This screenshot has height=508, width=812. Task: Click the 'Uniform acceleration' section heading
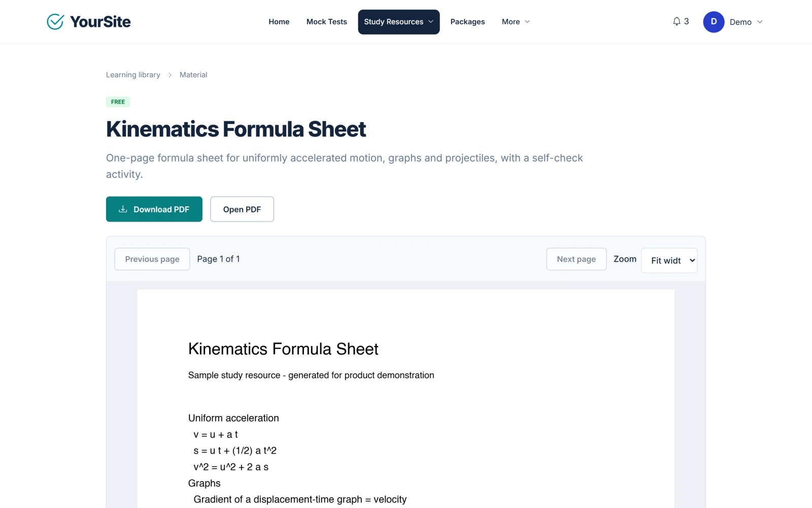[x=233, y=418]
